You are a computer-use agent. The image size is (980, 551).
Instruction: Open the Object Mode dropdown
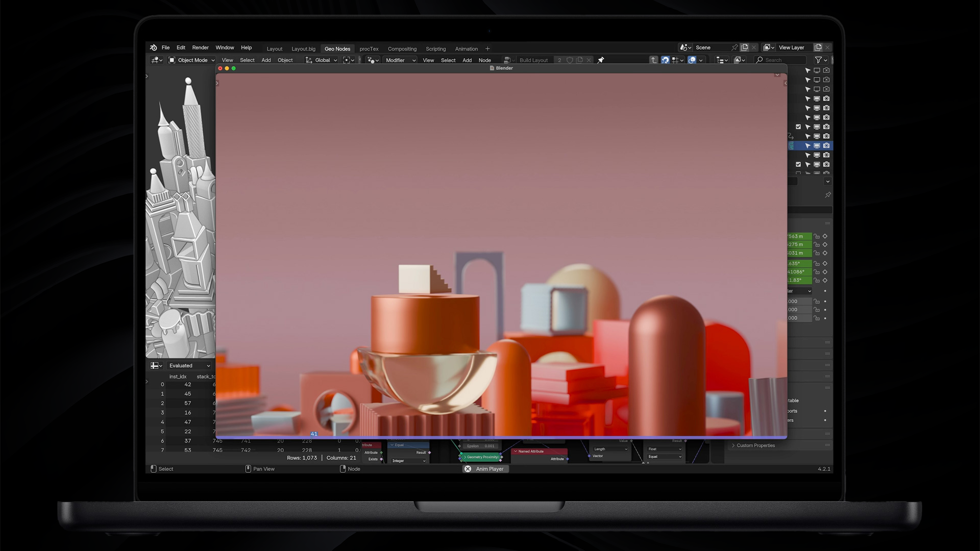click(192, 60)
